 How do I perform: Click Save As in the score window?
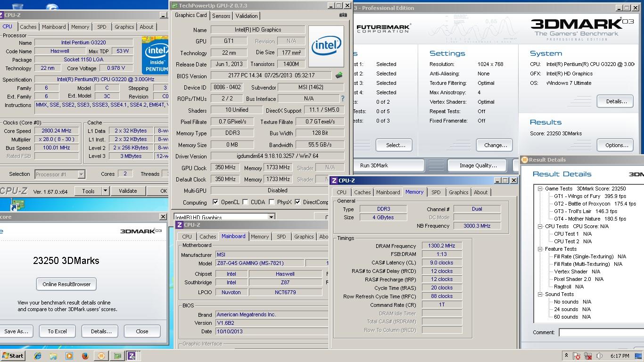(16, 331)
